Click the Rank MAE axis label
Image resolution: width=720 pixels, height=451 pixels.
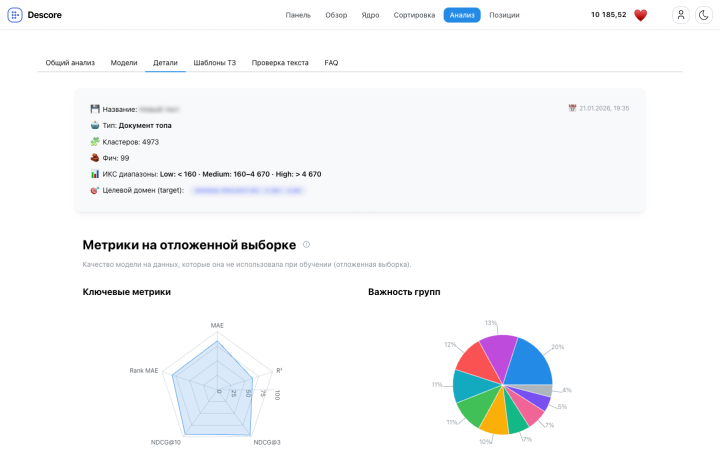(x=144, y=371)
